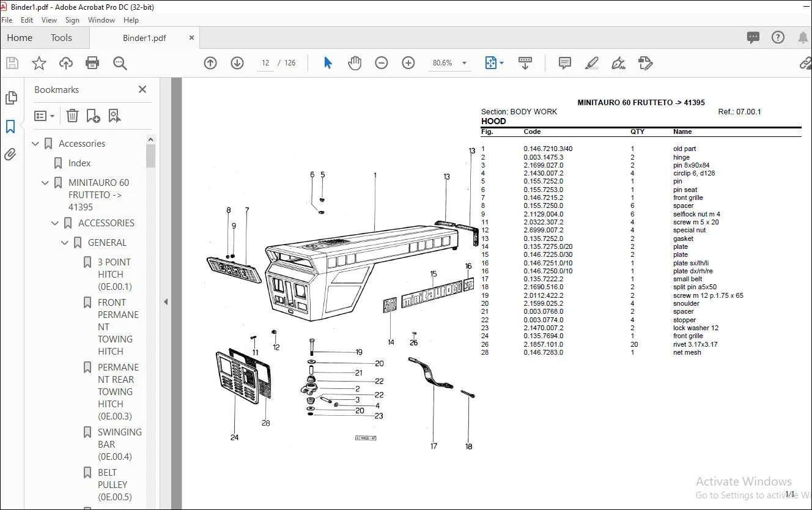
Task: Click the share link icon
Action: [x=806, y=63]
